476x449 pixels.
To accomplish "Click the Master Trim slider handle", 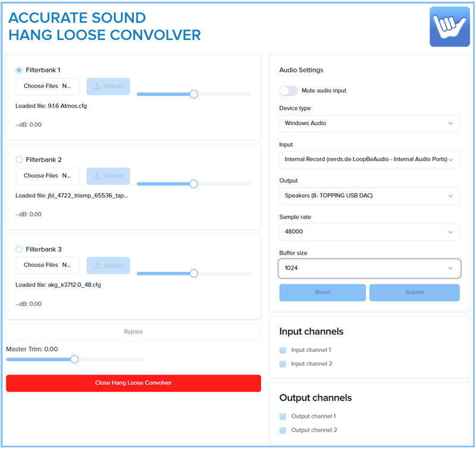I will click(74, 359).
